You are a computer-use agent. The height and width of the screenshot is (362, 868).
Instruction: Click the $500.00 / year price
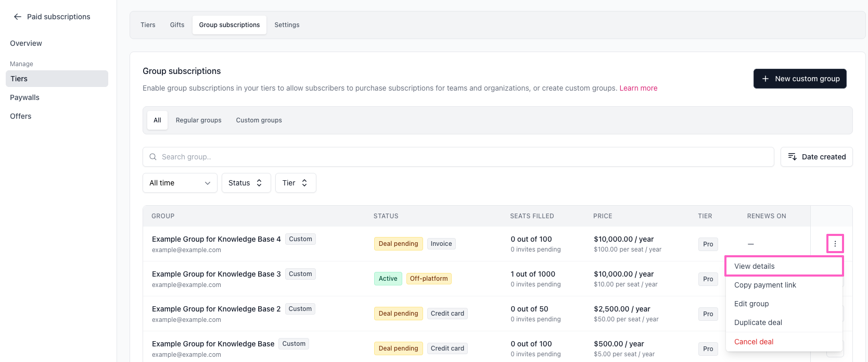tap(619, 344)
